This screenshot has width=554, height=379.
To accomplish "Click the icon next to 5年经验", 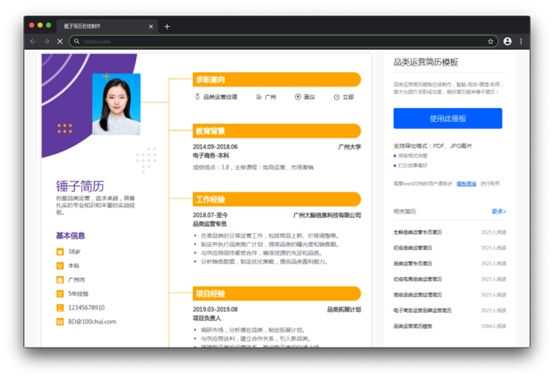I will pyautogui.click(x=60, y=294).
